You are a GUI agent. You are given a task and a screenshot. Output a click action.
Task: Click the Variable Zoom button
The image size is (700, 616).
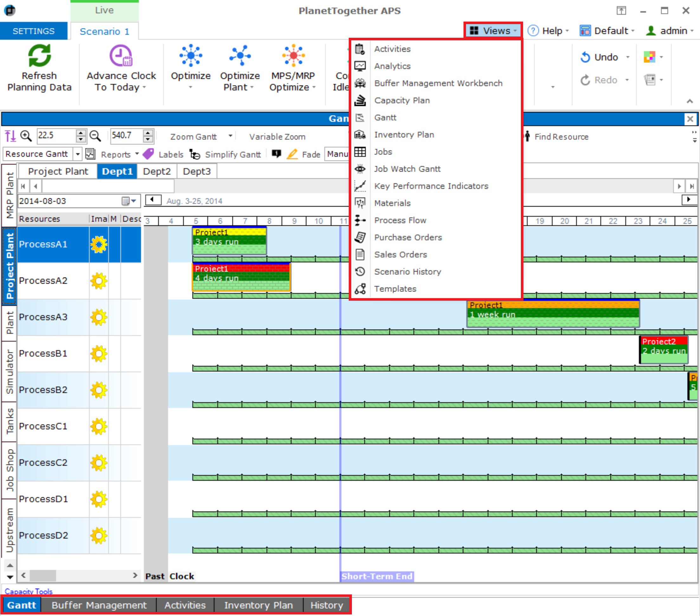pyautogui.click(x=277, y=137)
